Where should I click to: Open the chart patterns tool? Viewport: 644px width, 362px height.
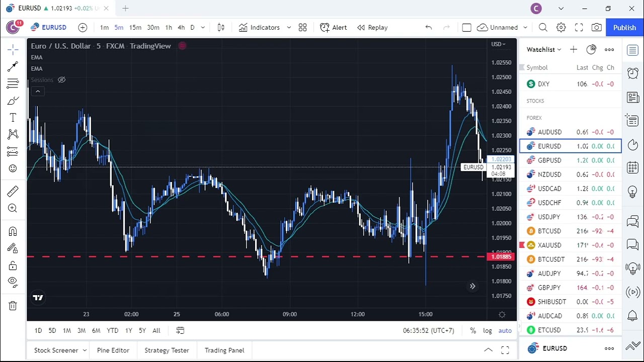click(x=13, y=134)
